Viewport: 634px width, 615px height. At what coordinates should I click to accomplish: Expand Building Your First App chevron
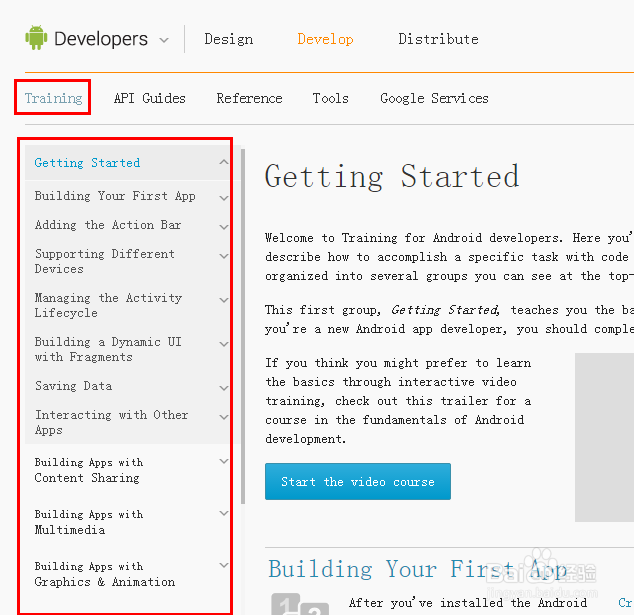(224, 198)
